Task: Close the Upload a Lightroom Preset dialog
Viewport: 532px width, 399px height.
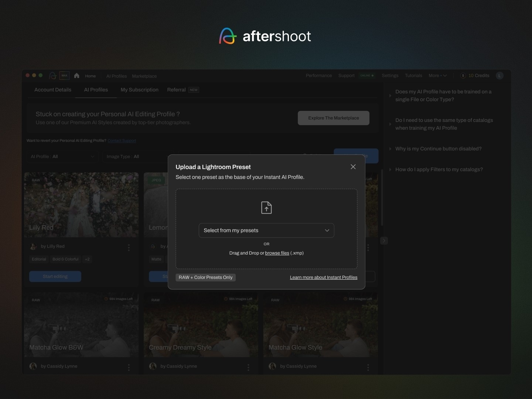Action: tap(353, 167)
